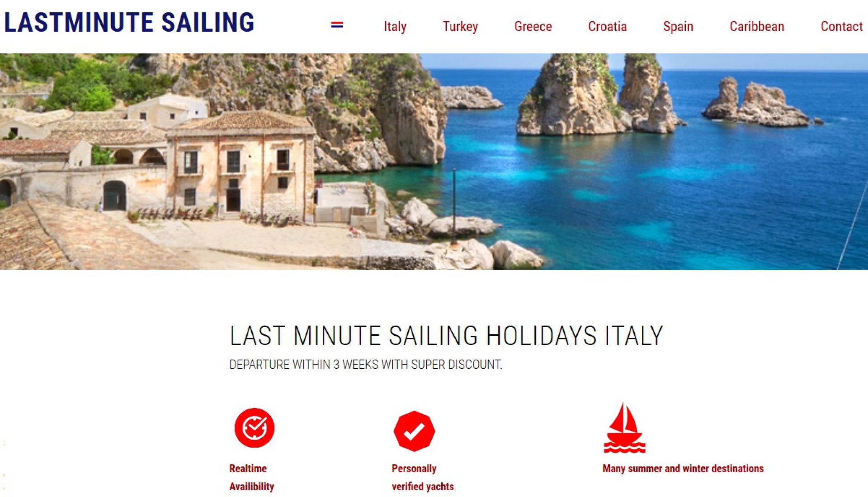Click Many summer and winter destinations text
The image size is (868, 497).
point(683,469)
